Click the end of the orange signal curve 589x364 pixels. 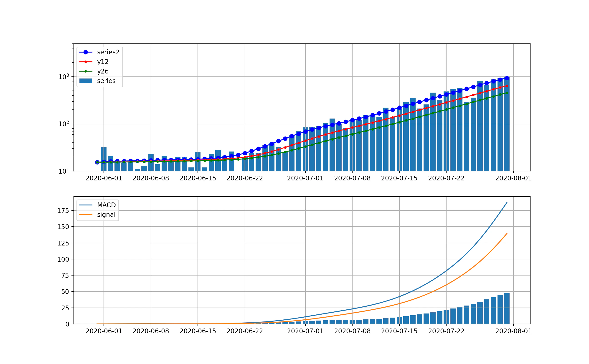[507, 233]
